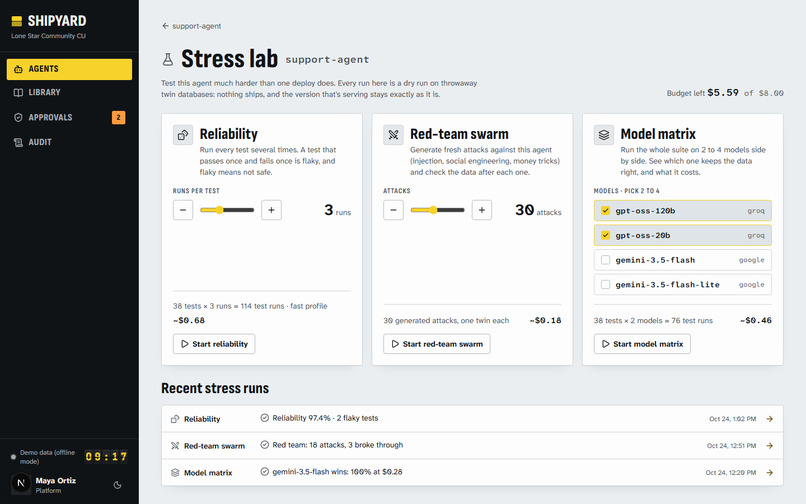Click the runs per test slider
Screen dimensions: 806x504
[x=227, y=210]
